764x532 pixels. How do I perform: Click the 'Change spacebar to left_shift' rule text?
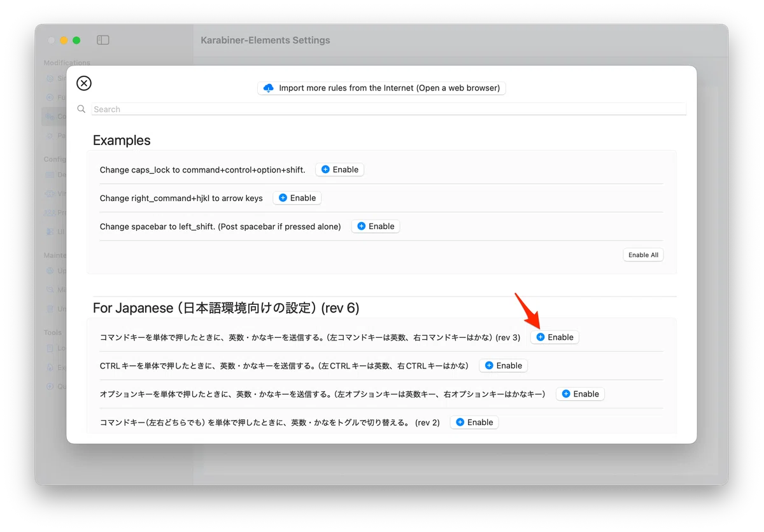tap(220, 227)
